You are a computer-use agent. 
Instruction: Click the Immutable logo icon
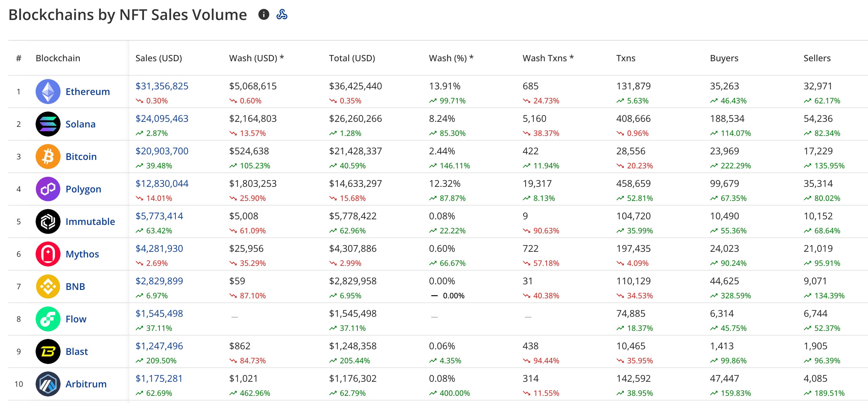(x=48, y=221)
